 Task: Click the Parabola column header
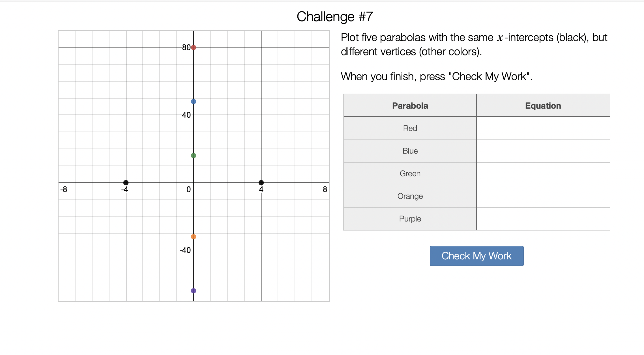click(410, 106)
